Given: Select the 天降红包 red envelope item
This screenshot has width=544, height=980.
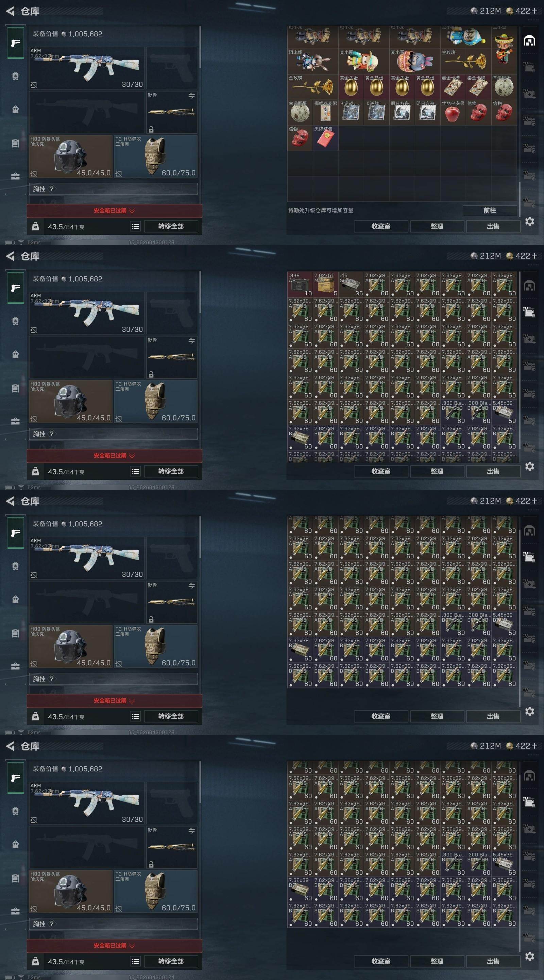Looking at the screenshot, I should click(x=325, y=138).
